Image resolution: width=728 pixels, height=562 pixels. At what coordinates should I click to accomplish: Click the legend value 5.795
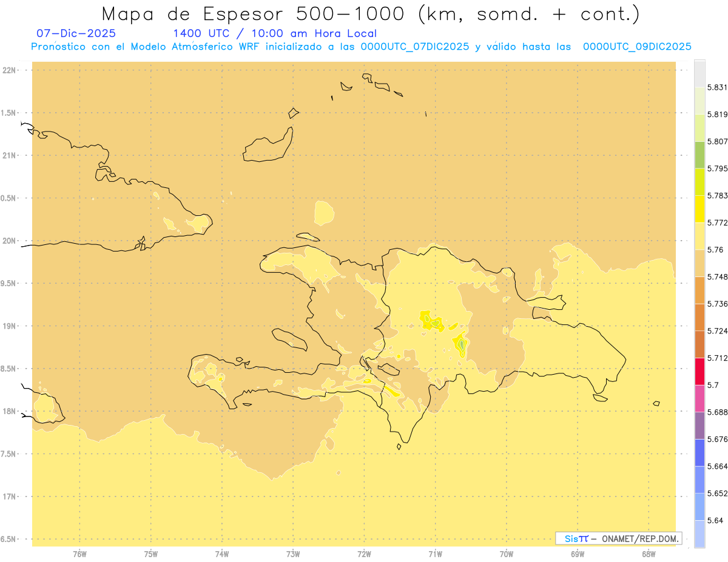[718, 169]
